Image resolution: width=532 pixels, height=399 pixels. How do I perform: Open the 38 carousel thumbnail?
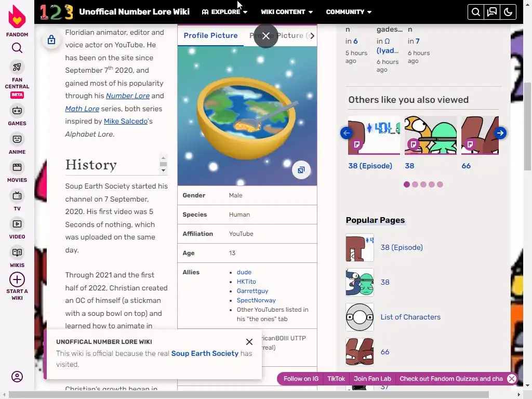tap(431, 135)
